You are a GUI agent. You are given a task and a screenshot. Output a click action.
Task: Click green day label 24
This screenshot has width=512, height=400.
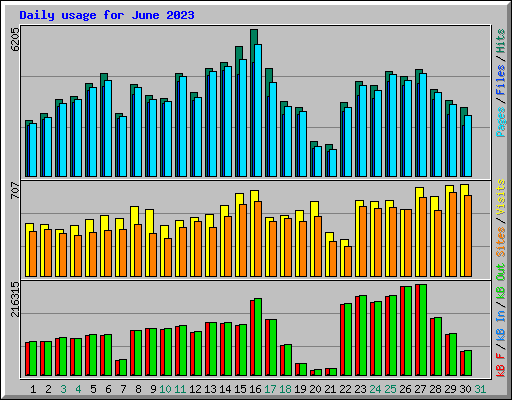375,389
